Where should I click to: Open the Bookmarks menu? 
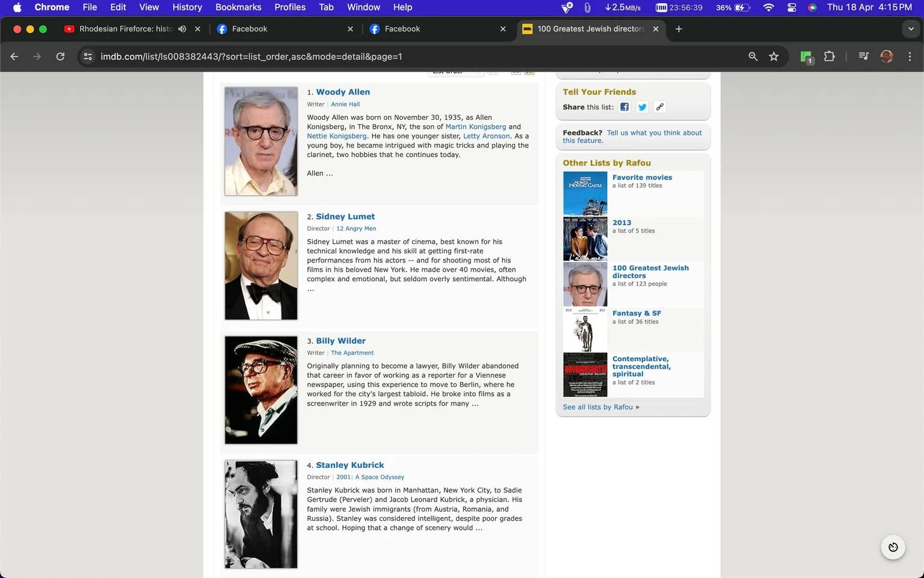238,7
